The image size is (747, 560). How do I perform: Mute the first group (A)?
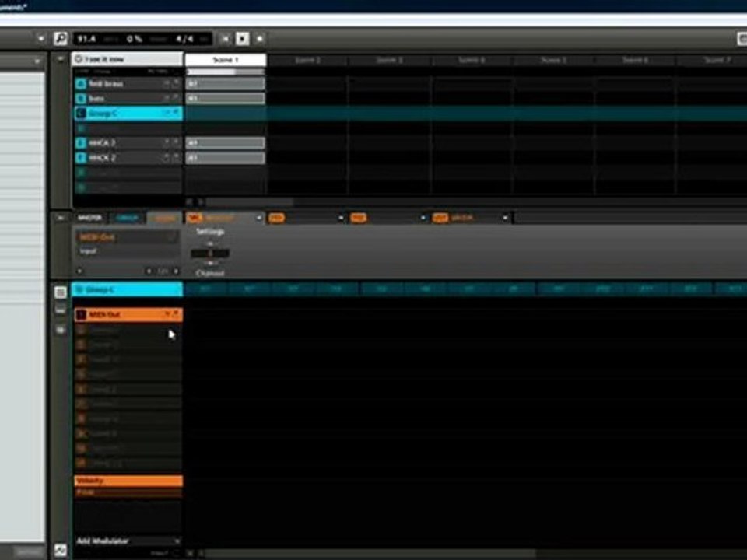coord(167,84)
